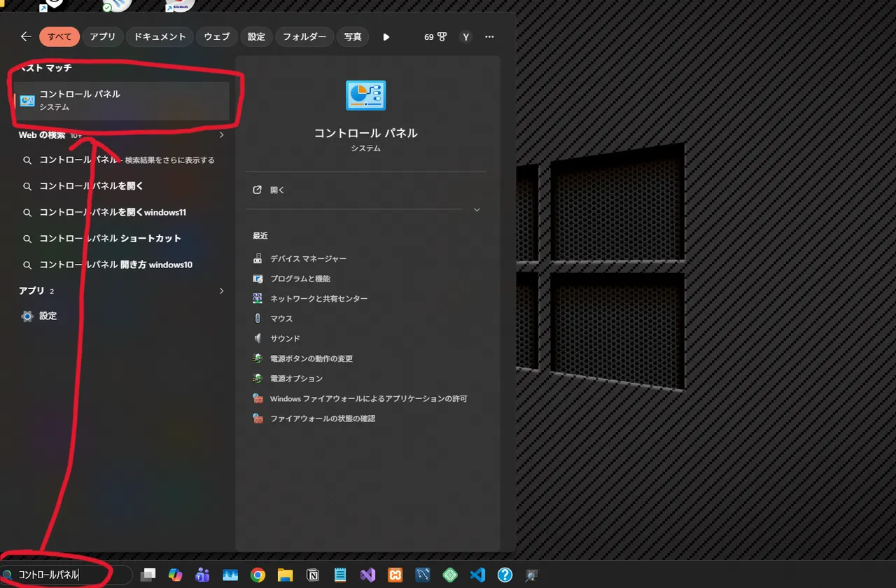896x588 pixels.
Task: Click the back arrow in search panel
Action: click(x=26, y=36)
